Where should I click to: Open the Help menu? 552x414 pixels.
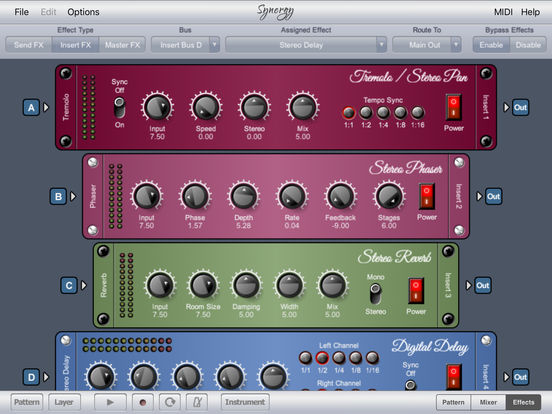pos(530,12)
